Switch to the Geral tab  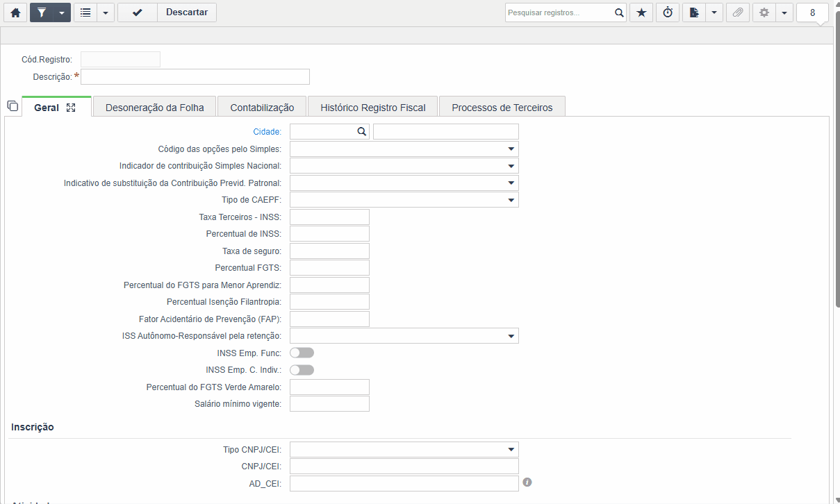[47, 108]
